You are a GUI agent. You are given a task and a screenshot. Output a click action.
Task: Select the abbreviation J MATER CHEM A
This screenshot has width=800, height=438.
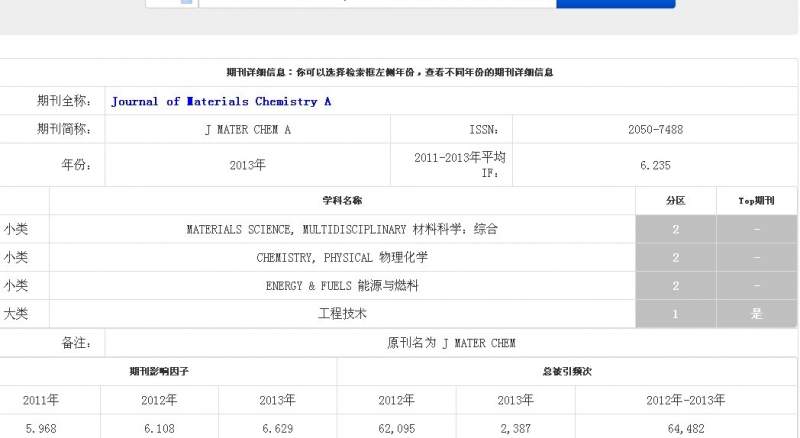(x=247, y=130)
